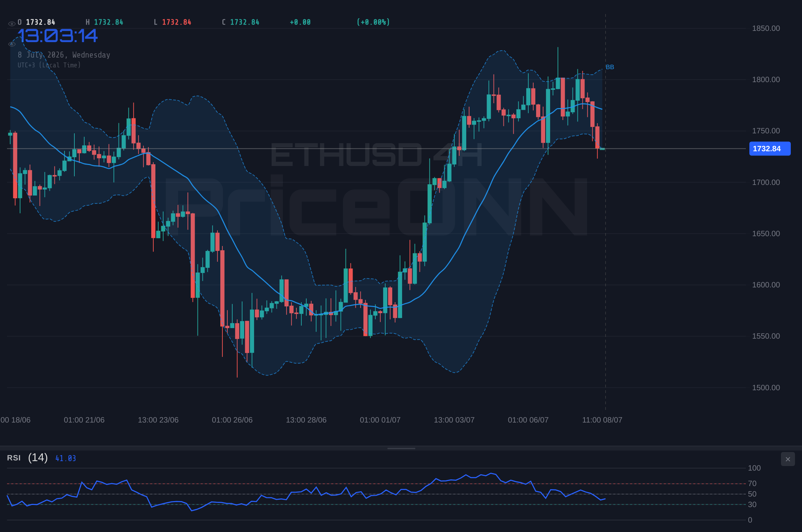Click the (+0.00%) percent change
The height and width of the screenshot is (532, 802).
coord(373,22)
